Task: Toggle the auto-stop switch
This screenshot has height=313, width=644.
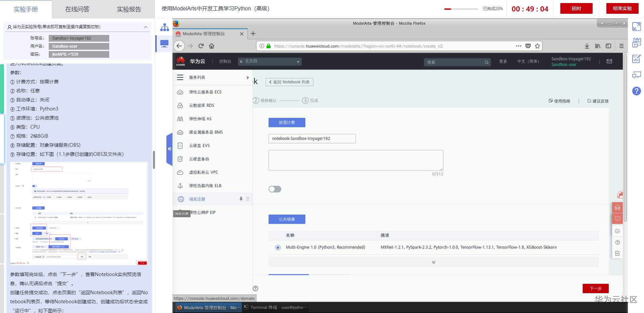Action: [275, 189]
